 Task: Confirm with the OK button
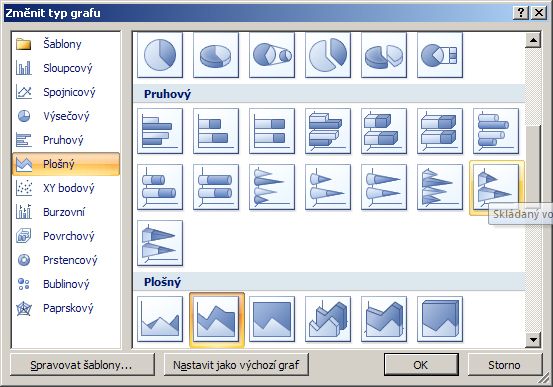421,365
